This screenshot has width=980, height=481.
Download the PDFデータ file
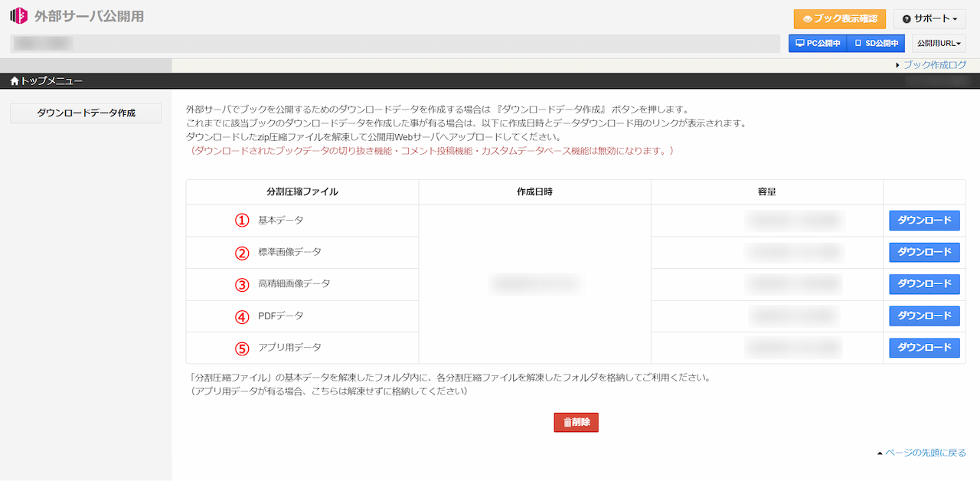924,316
